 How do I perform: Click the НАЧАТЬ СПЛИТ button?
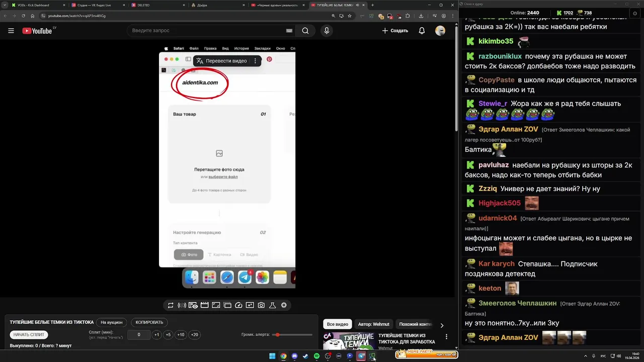pos(29,334)
